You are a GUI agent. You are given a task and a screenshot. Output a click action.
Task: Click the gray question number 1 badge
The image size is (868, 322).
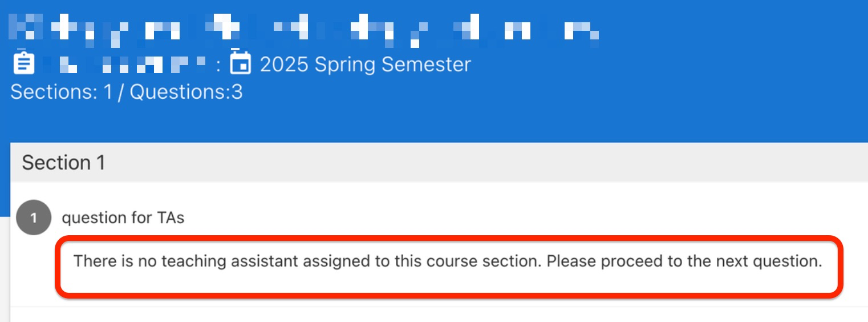click(34, 218)
